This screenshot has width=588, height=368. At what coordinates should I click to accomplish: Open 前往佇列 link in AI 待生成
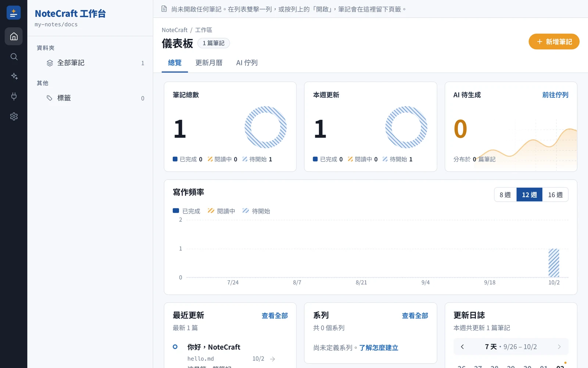point(555,95)
